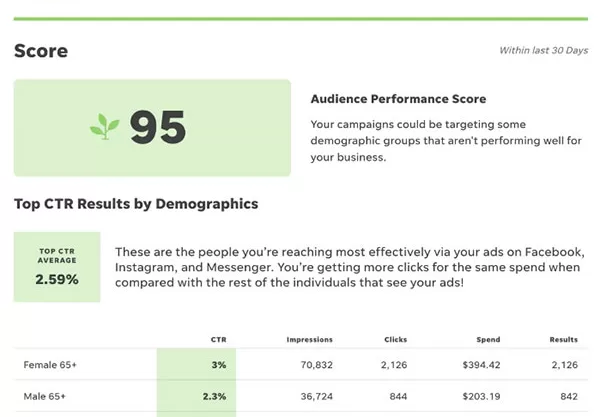Click the Results column header
Image resolution: width=600 pixels, height=417 pixels.
click(x=564, y=340)
